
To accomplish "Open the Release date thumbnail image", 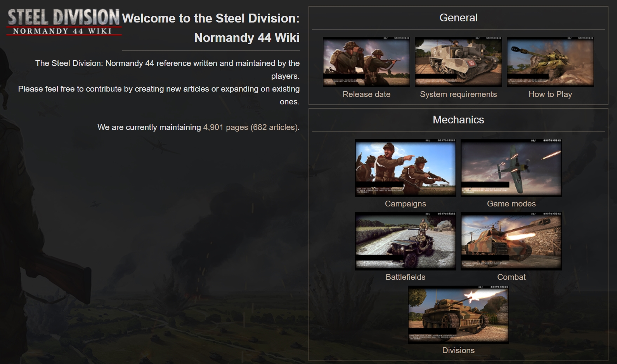I will click(366, 62).
